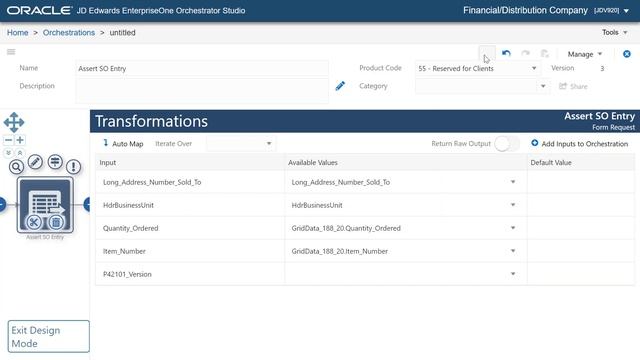Screen dimensions: 640x360
Task: Click the expand-up double chevron icon
Action: click(x=20, y=153)
